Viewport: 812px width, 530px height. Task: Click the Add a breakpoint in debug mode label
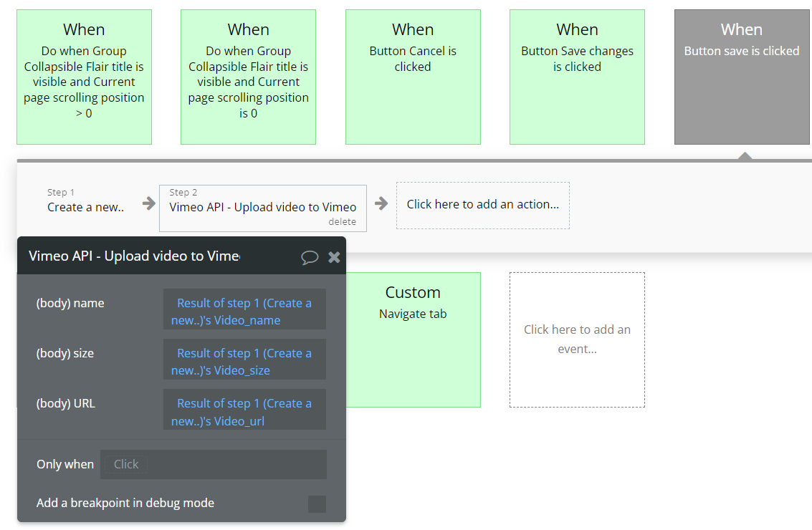tap(125, 503)
